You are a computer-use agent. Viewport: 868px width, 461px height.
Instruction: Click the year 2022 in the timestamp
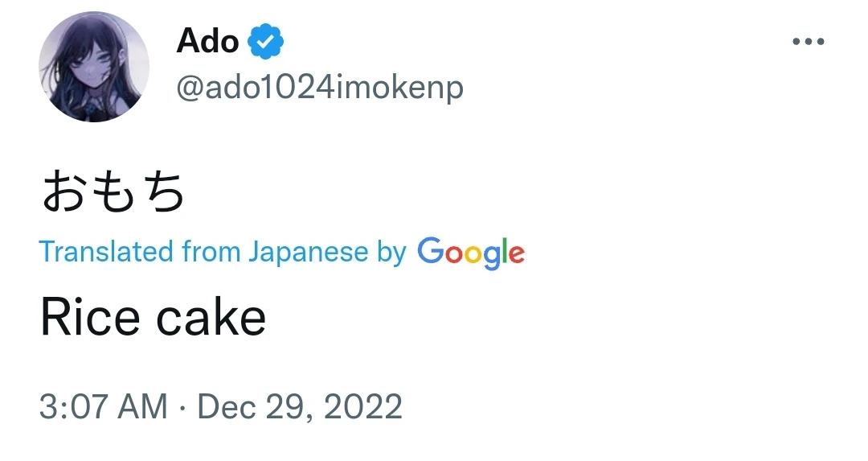pyautogui.click(x=363, y=406)
